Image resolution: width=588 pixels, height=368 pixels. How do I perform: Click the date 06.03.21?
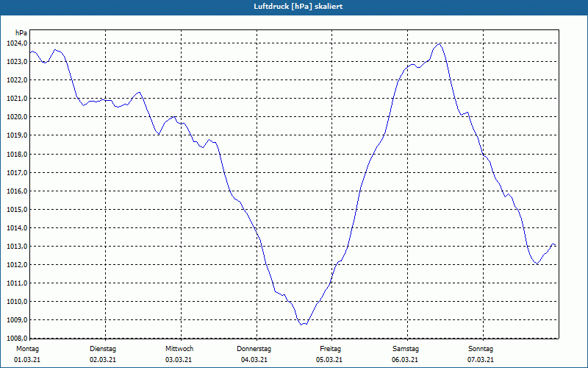pyautogui.click(x=405, y=360)
